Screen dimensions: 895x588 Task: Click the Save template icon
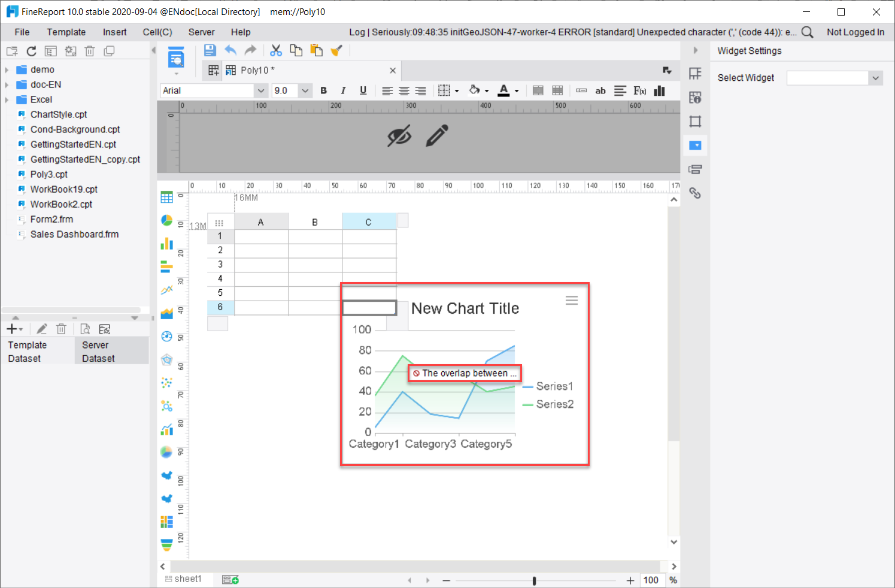pyautogui.click(x=210, y=50)
